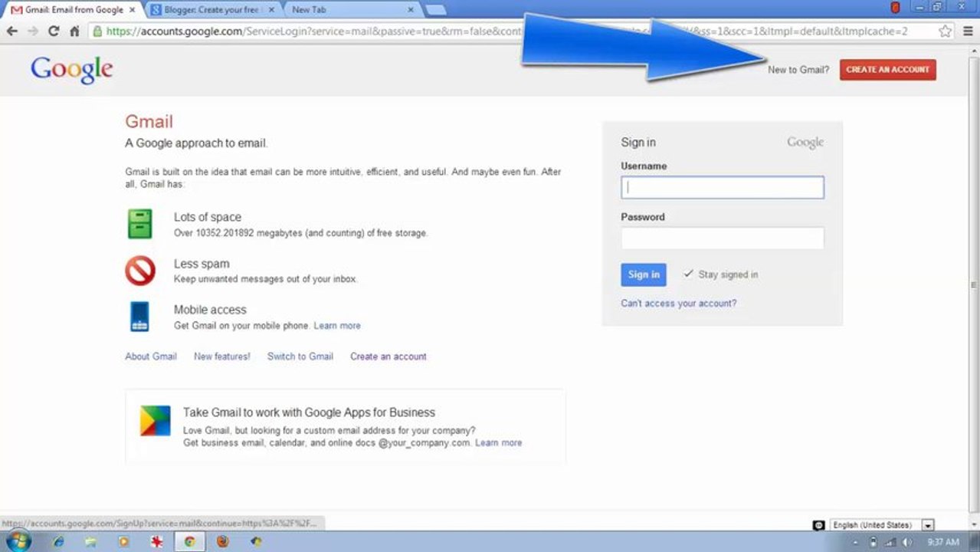The image size is (980, 552).
Task: Reload the page with the refresh icon
Action: [x=54, y=31]
